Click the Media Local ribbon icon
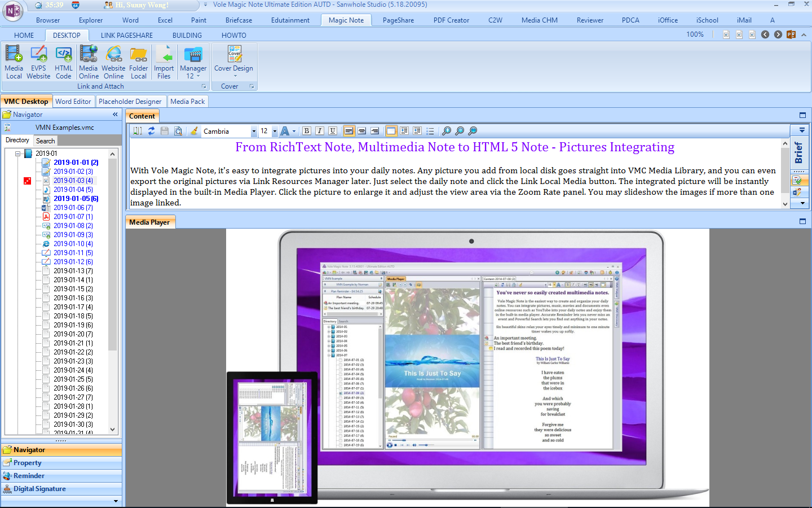The image size is (812, 508). coord(14,62)
